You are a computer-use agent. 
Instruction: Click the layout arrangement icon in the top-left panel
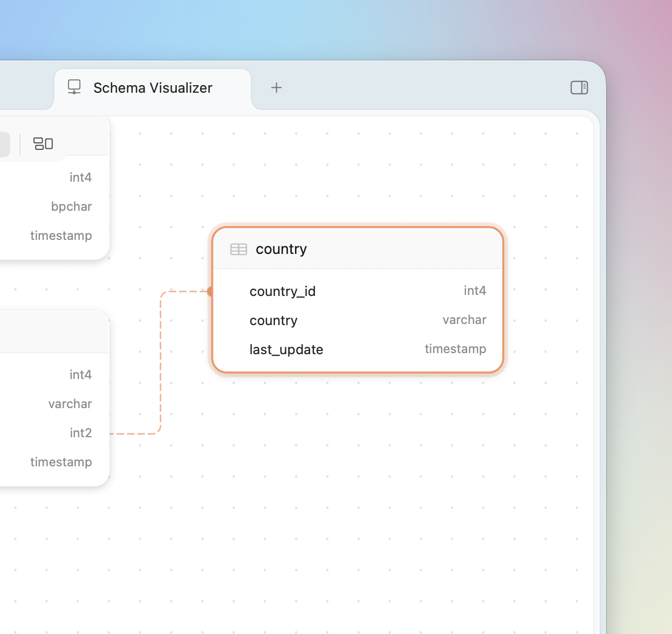pos(43,143)
